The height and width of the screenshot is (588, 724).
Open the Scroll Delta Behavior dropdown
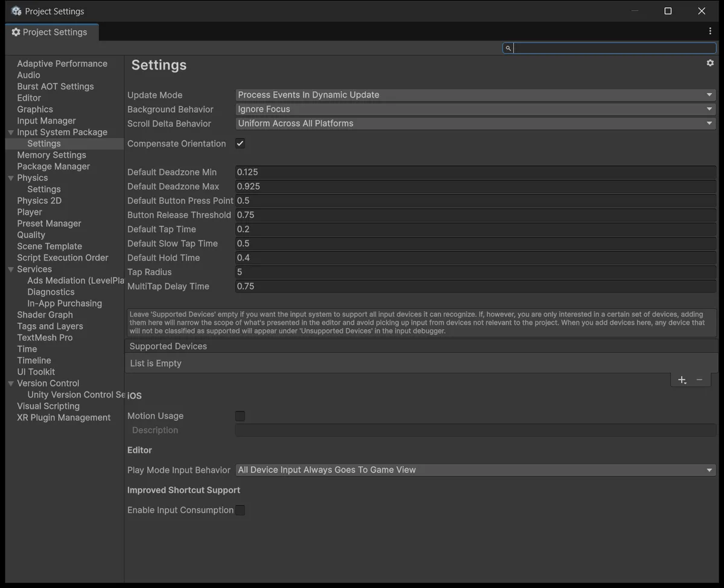coord(475,123)
